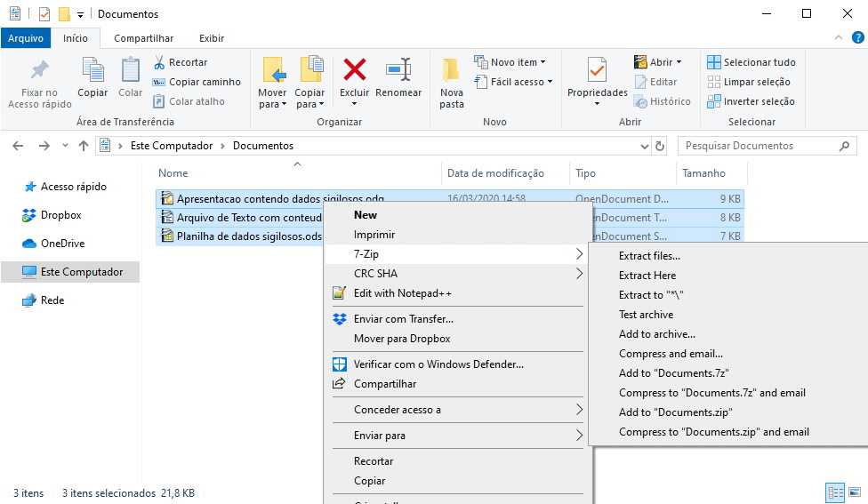Click the Recortar scissors icon
868x504 pixels.
point(159,62)
